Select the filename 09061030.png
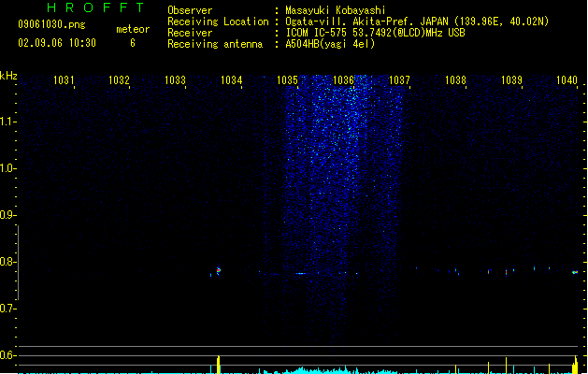588x374 pixels. point(51,24)
